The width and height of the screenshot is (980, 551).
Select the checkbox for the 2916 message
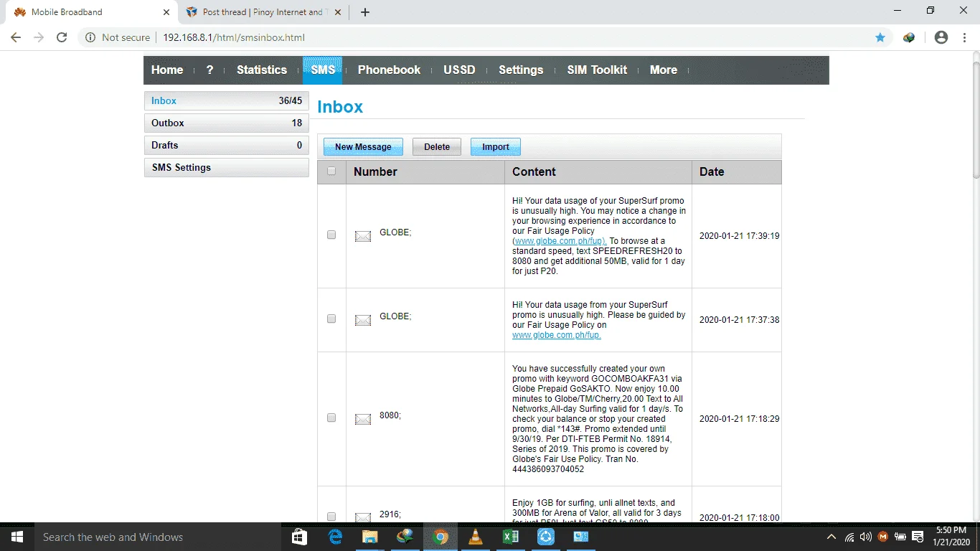click(x=331, y=517)
